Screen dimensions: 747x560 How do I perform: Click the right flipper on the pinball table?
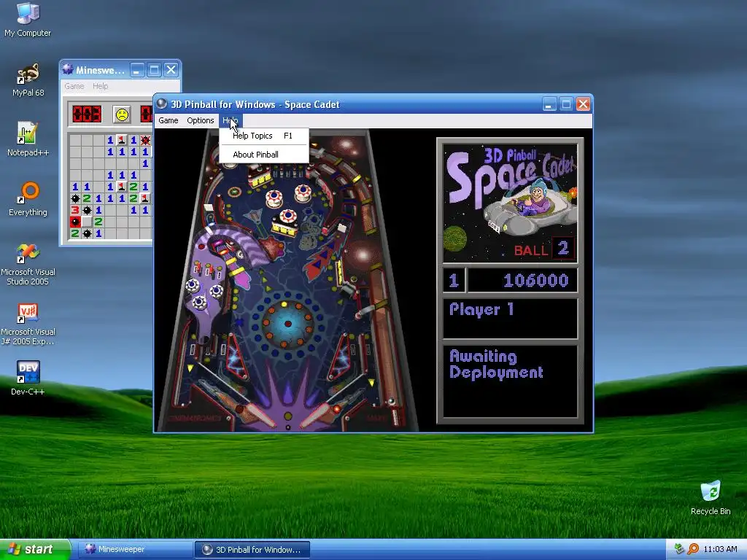click(320, 415)
